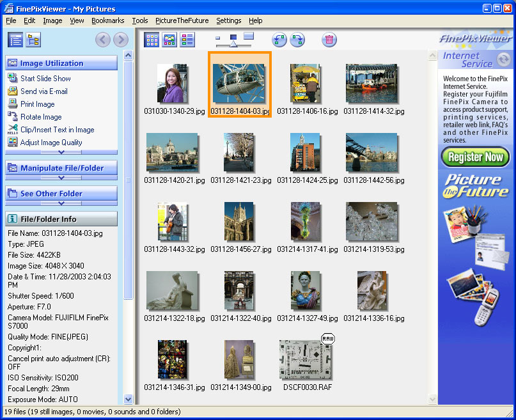This screenshot has width=516, height=420.
Task: Click the trash can delete icon
Action: tap(329, 40)
